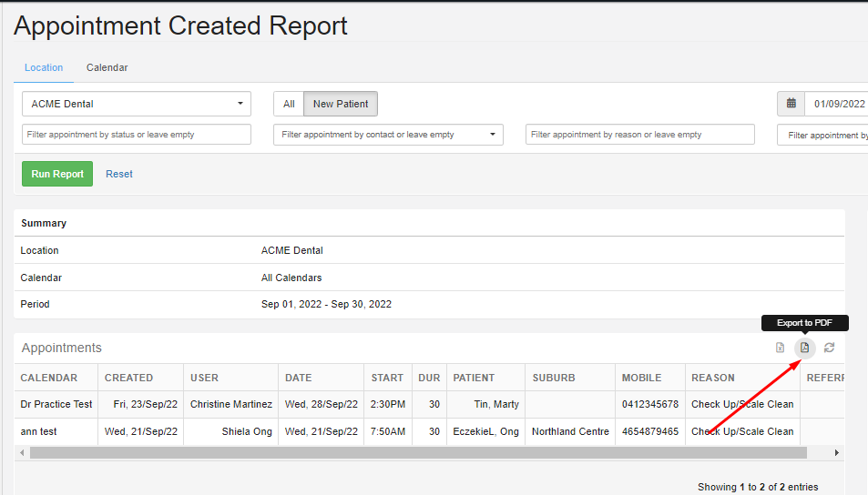Viewport: 868px width, 495px height.
Task: Click the refresh appointments icon
Action: [829, 348]
